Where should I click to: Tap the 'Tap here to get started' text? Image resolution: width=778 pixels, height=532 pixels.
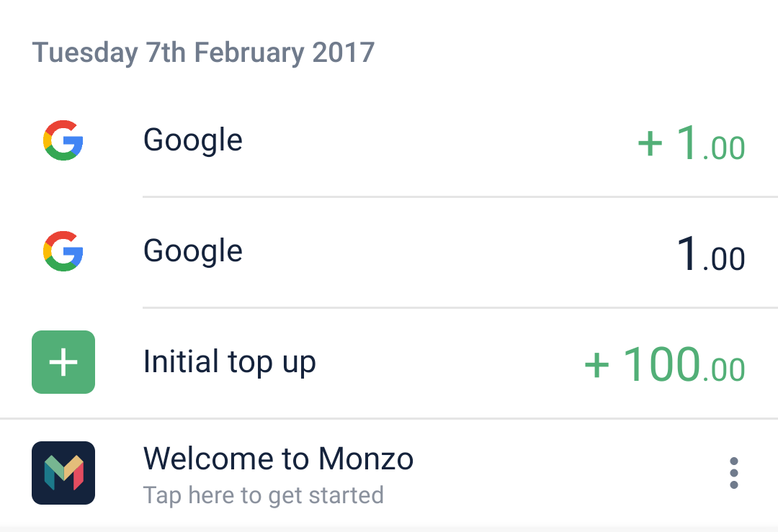pyautogui.click(x=263, y=495)
